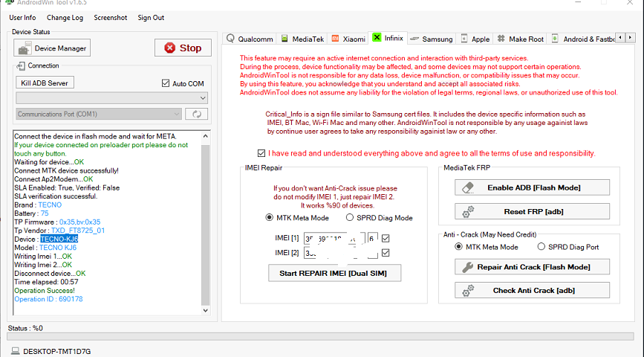Screen dimensions: 644x357
Task: Click gears icon on Reset FRP [adb]
Action: tap(468, 211)
